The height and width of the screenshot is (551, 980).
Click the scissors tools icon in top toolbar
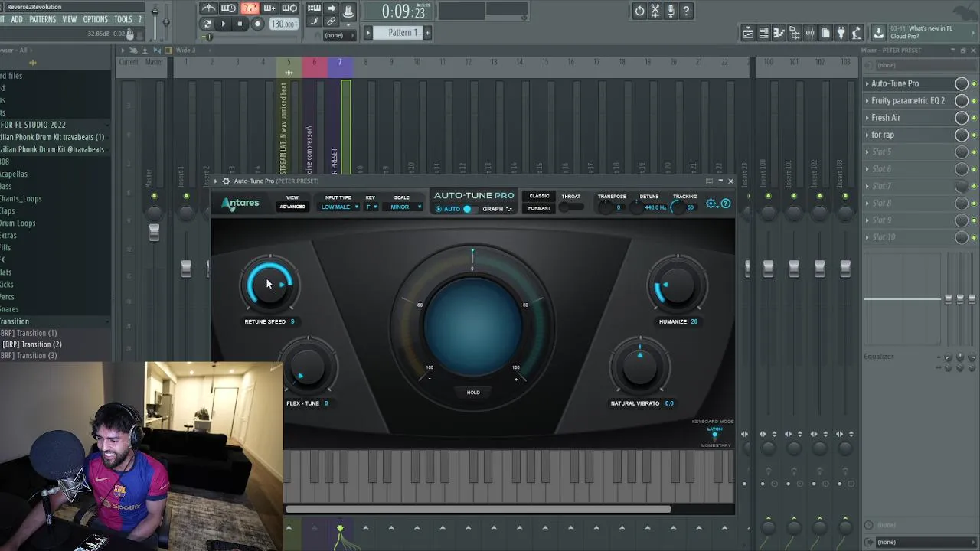click(x=655, y=11)
